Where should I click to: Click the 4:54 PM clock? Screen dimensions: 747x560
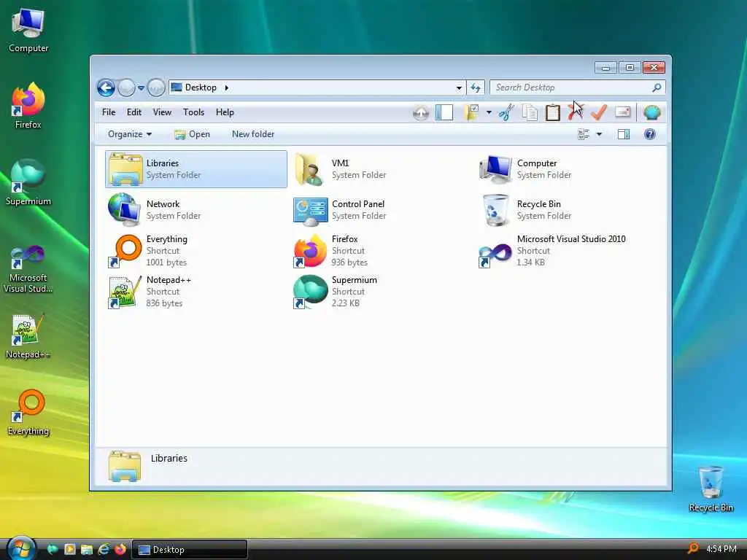point(721,549)
